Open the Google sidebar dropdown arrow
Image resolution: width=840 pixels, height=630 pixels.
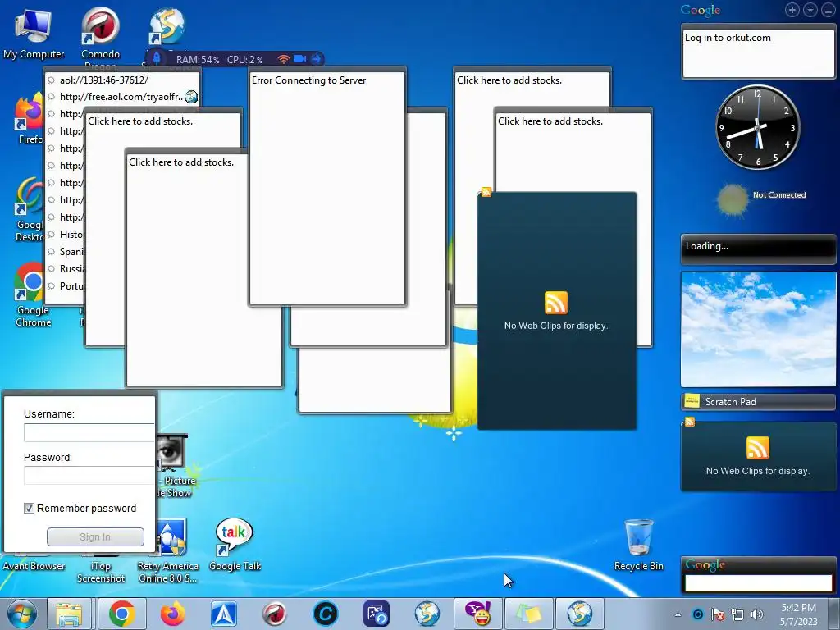[x=810, y=10]
